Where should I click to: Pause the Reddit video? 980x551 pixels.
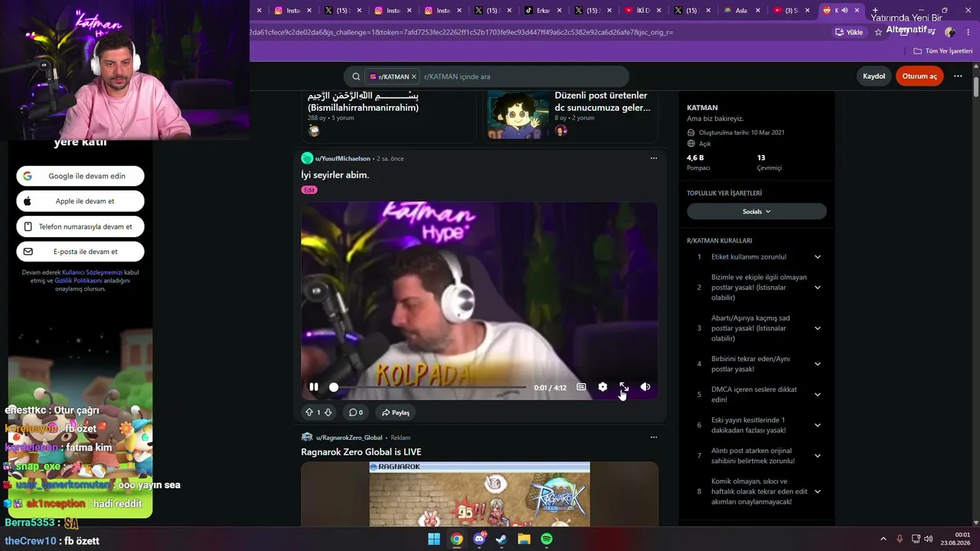coord(314,387)
